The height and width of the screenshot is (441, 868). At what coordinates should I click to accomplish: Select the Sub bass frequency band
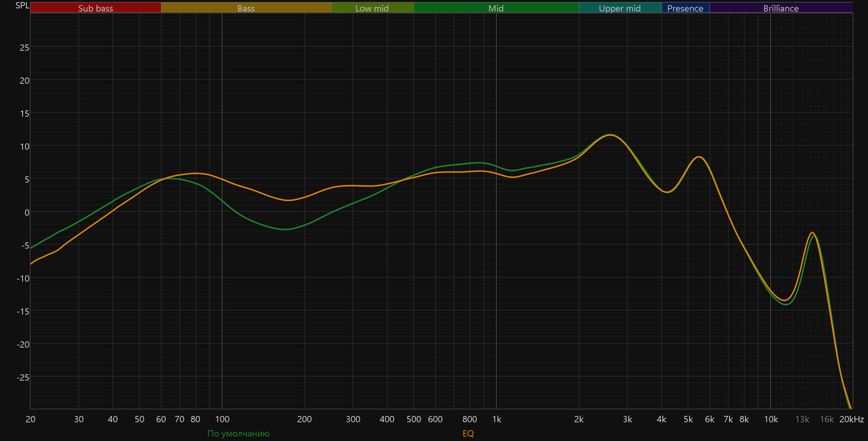pos(96,8)
